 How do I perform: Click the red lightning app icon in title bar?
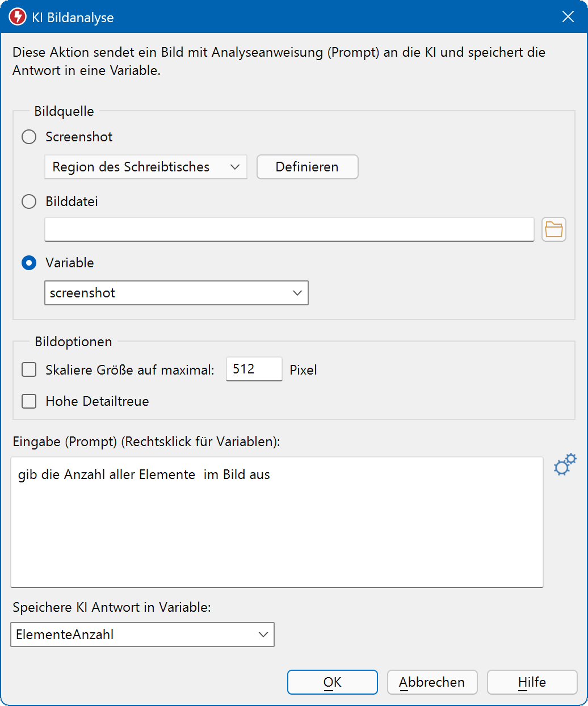(18, 17)
